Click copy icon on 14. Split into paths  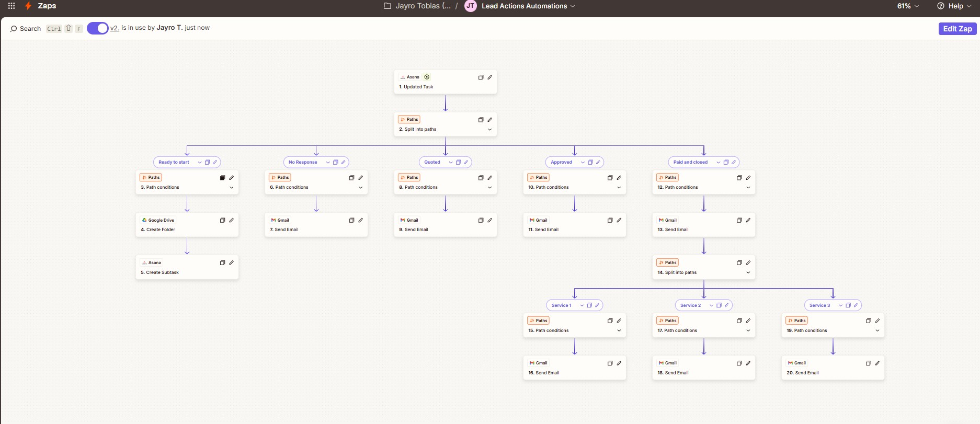coord(739,263)
